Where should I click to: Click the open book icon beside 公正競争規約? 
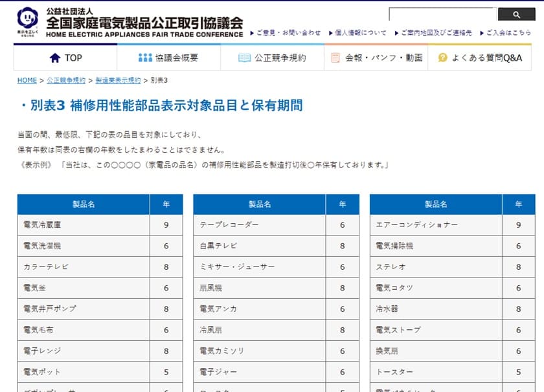tap(244, 58)
